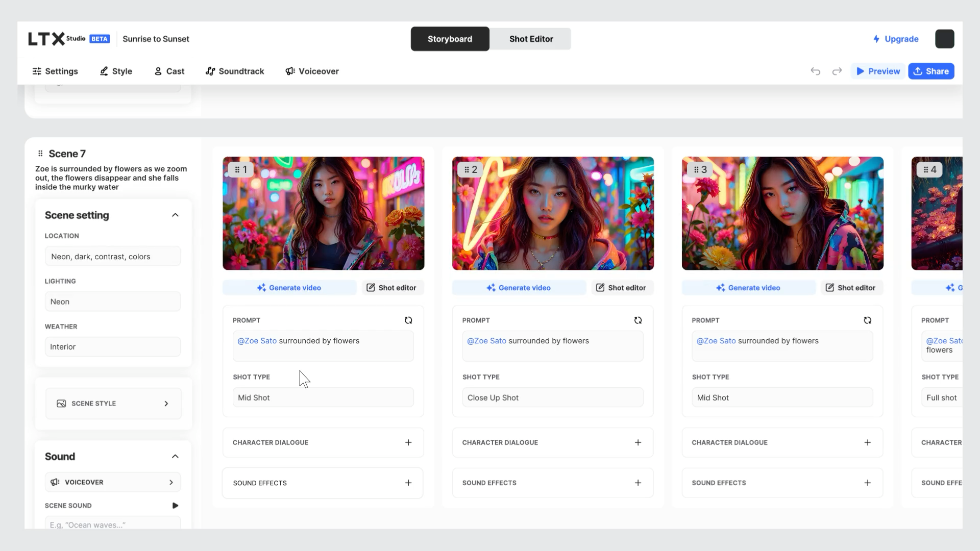Image resolution: width=980 pixels, height=551 pixels.
Task: Click the Scene 7 drag handle
Action: coord(40,154)
